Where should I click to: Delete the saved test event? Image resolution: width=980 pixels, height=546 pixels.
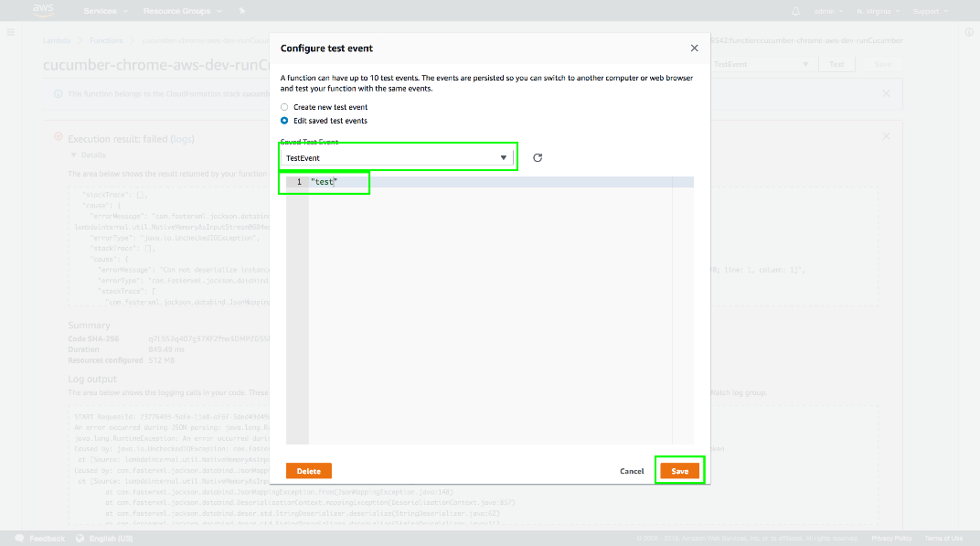[308, 471]
